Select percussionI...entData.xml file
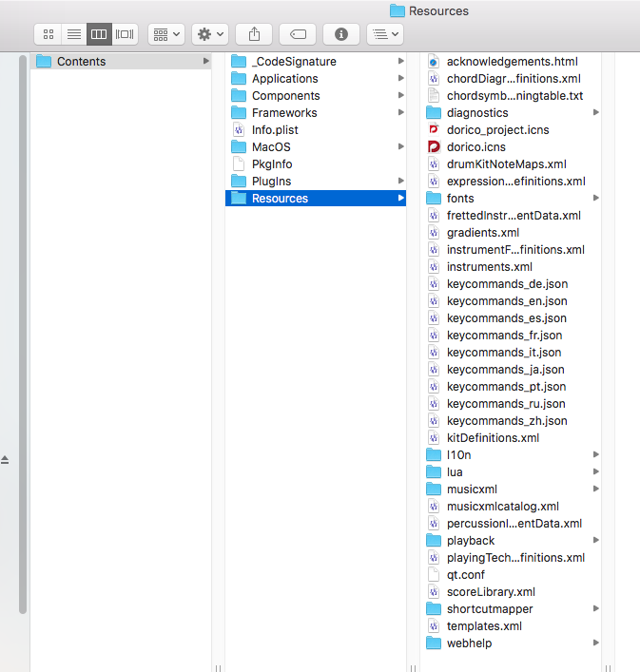640x672 pixels. 510,524
